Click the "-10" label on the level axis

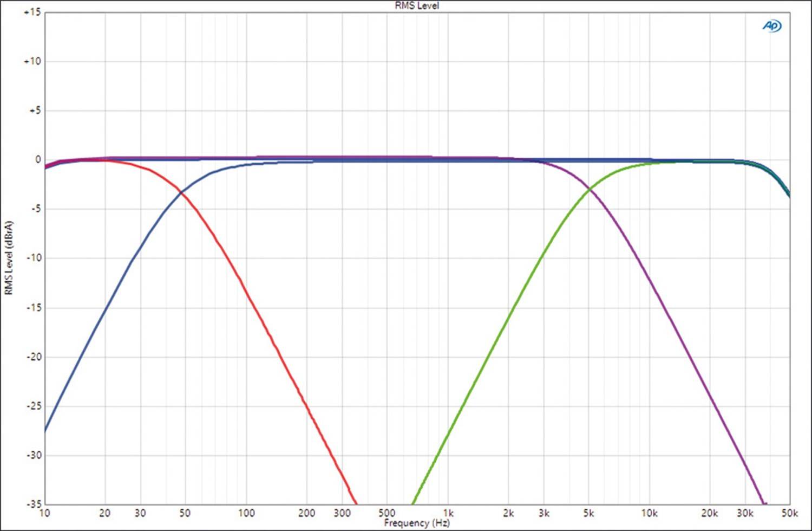pyautogui.click(x=34, y=258)
